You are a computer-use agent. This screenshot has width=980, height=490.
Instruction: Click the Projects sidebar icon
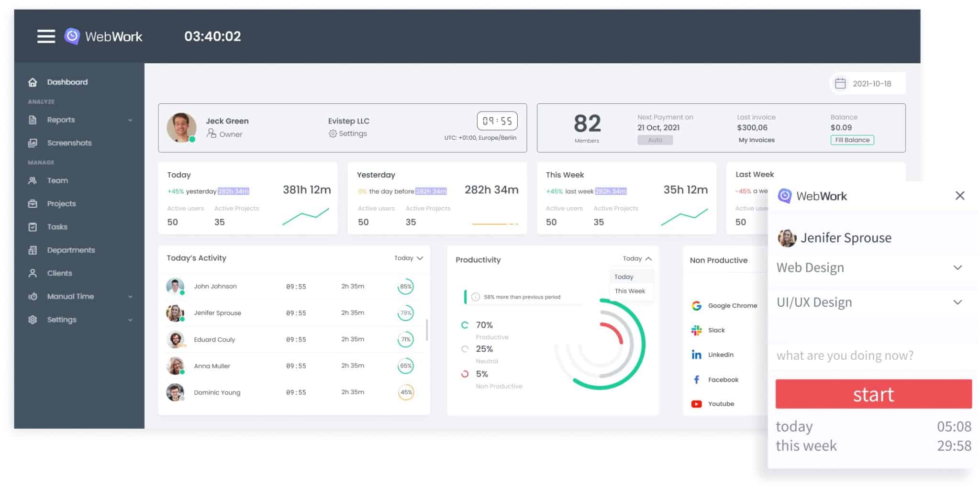coord(33,203)
